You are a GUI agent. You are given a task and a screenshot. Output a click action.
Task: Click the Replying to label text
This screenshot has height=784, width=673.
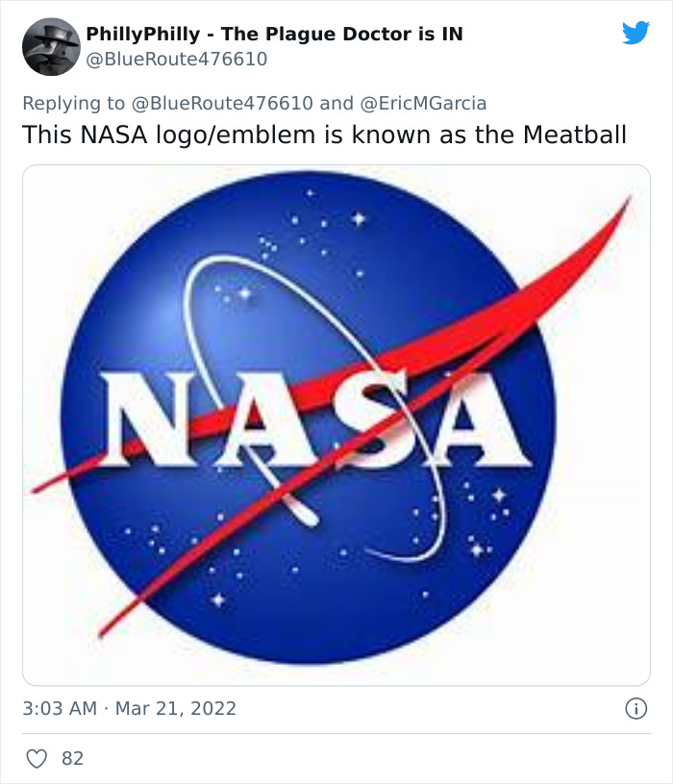tap(73, 104)
